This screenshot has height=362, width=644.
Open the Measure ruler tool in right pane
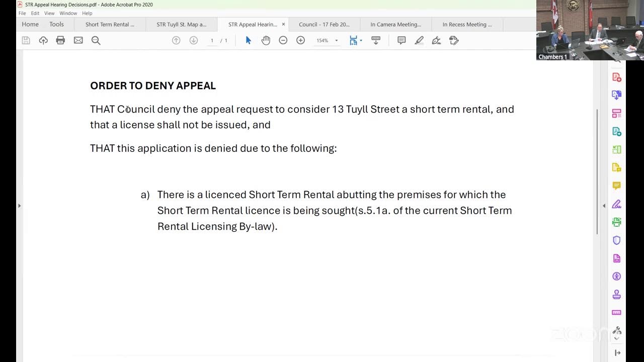point(616,312)
